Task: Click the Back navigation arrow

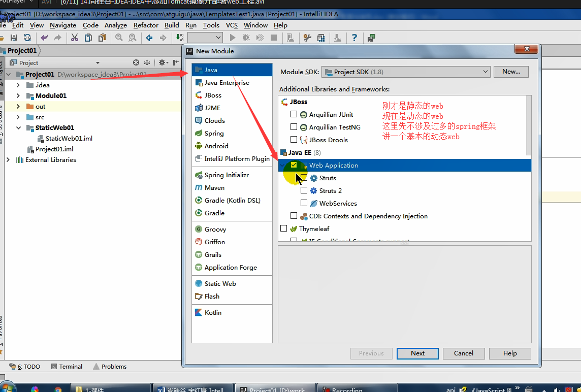Action: [x=149, y=38]
